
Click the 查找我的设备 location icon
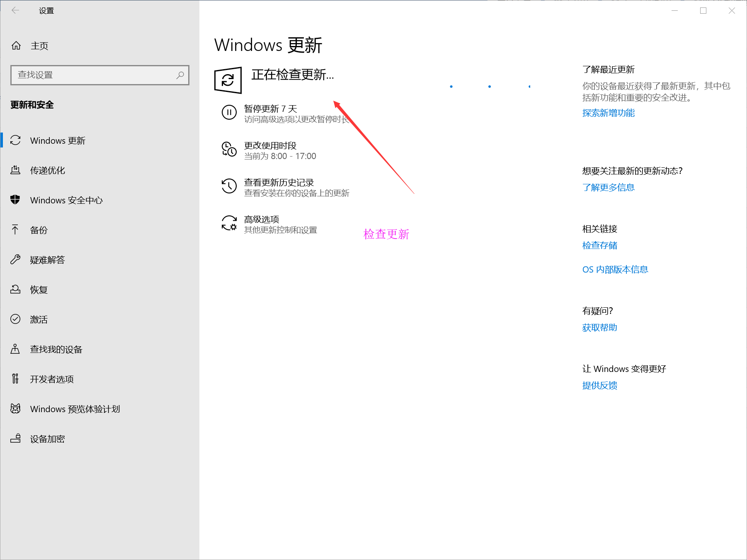[15, 349]
